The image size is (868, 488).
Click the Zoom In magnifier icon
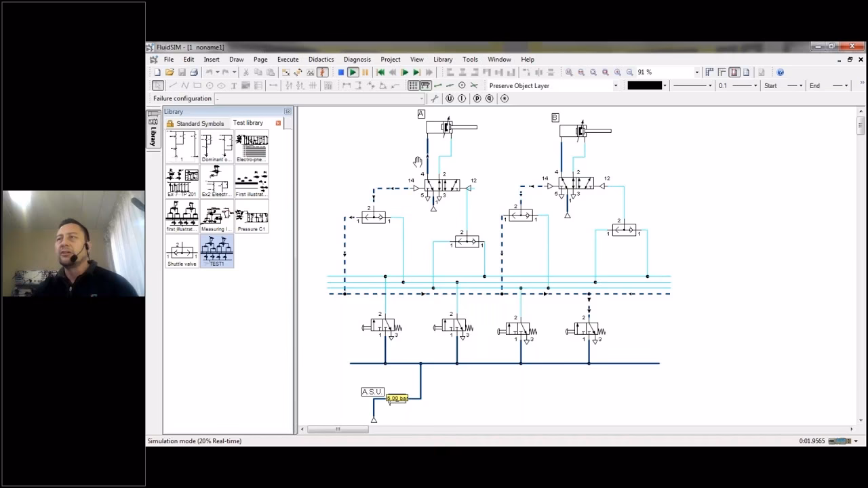coord(616,72)
